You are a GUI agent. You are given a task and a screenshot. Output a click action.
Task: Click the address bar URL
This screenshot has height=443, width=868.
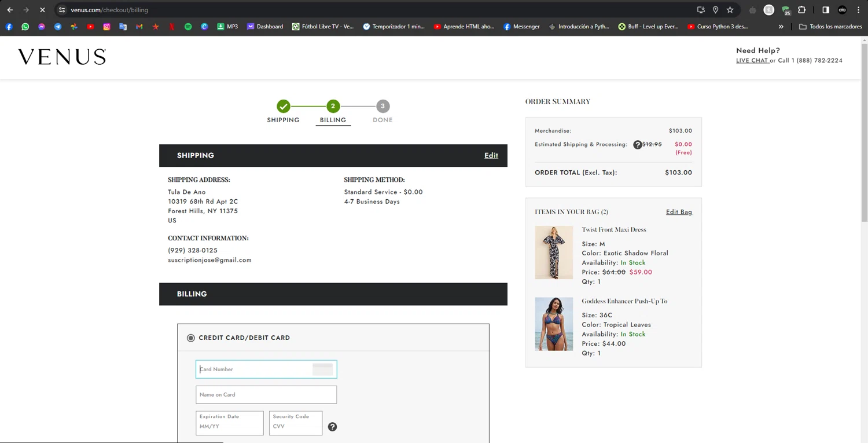point(109,10)
